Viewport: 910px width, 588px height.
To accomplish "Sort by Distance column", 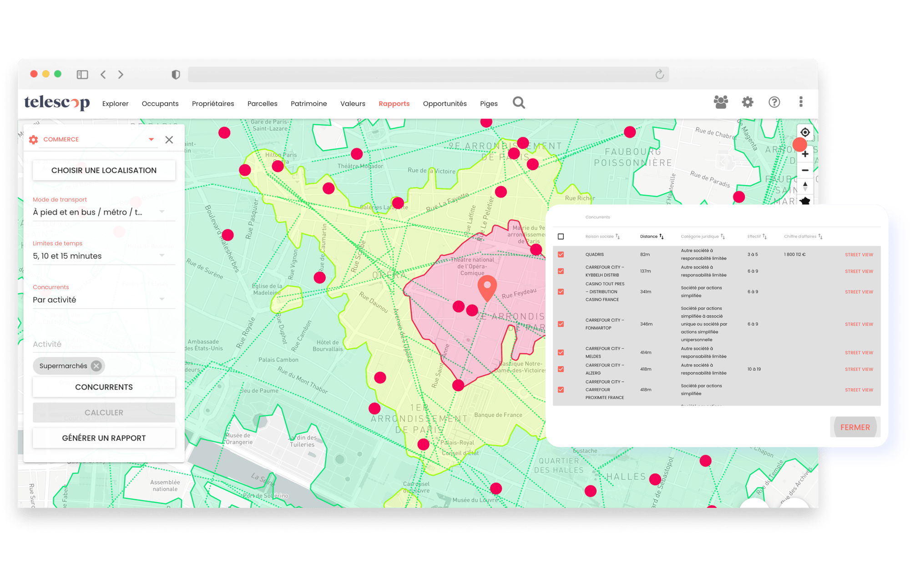I will (652, 236).
